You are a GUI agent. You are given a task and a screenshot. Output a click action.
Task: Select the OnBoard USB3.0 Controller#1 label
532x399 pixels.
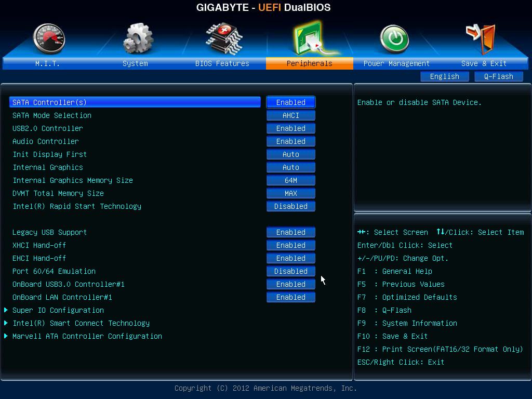pos(69,284)
